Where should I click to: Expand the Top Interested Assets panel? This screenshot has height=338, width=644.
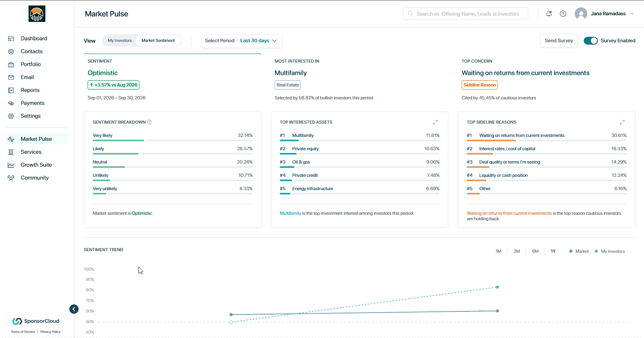(x=435, y=122)
